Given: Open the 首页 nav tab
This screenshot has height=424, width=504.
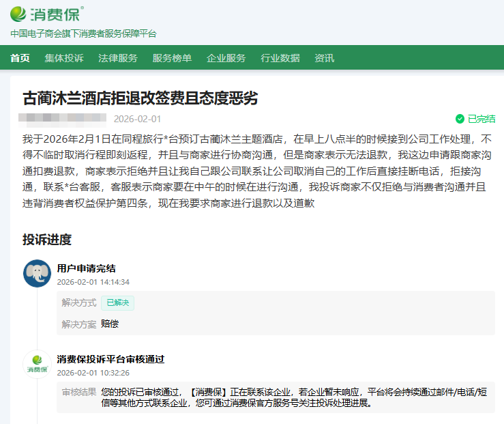Looking at the screenshot, I should coord(20,58).
